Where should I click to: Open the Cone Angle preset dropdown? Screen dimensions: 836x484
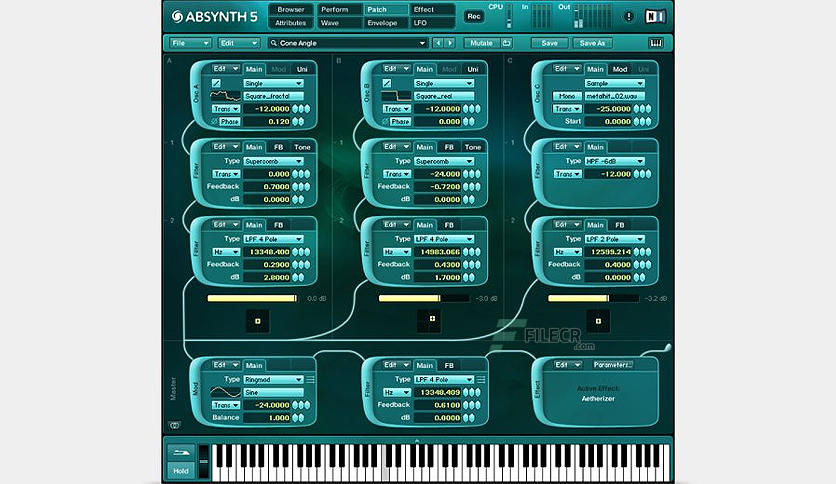tap(348, 43)
